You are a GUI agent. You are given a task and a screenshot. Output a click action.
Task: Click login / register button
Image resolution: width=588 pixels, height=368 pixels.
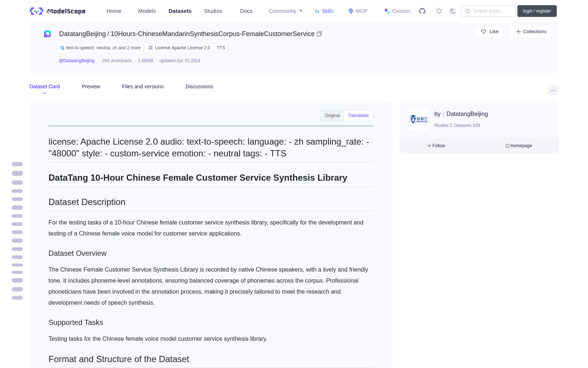tap(537, 11)
